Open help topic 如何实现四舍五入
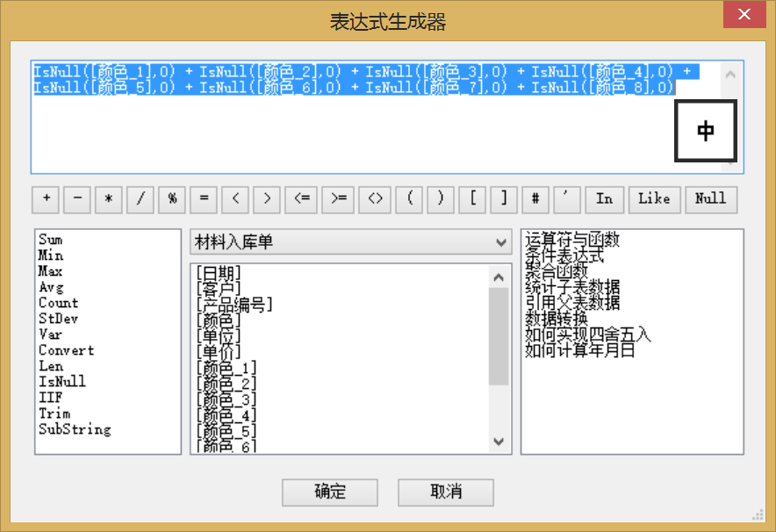776x532 pixels. tap(588, 334)
